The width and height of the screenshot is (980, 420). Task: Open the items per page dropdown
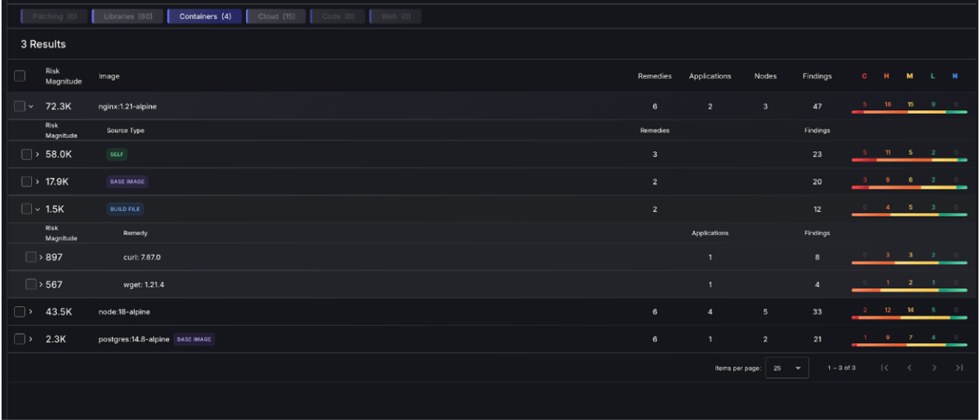786,368
